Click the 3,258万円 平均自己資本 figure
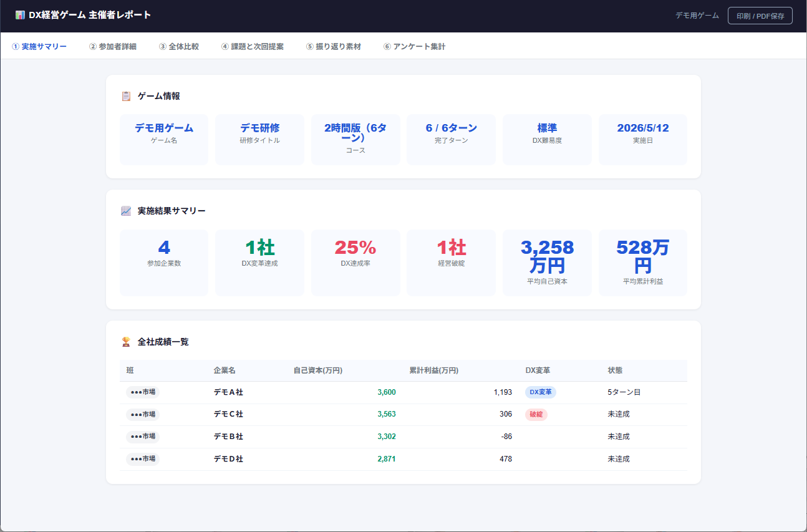Image resolution: width=807 pixels, height=532 pixels. [547, 256]
